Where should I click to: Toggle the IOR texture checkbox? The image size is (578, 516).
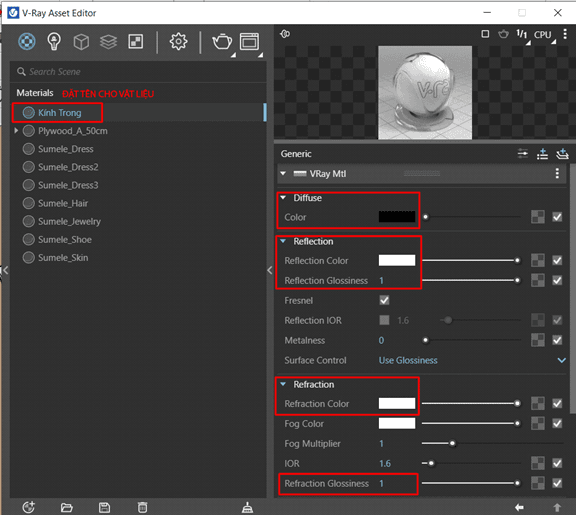pyautogui.click(x=557, y=463)
